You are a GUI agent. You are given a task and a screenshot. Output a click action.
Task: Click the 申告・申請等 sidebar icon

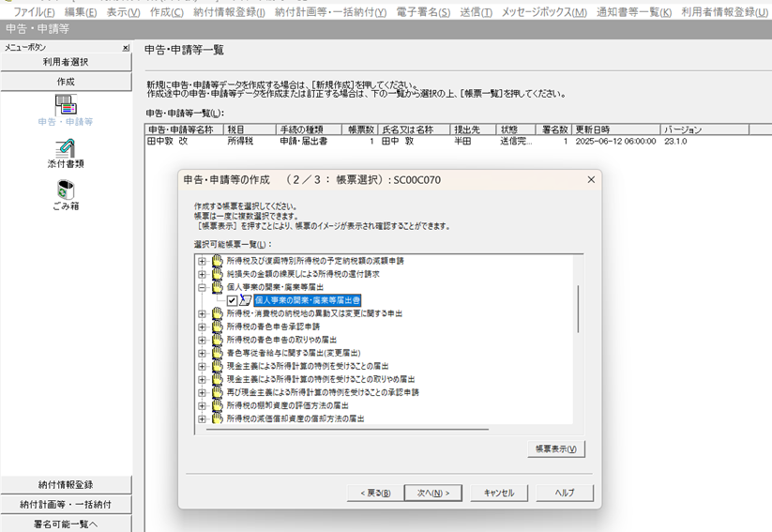click(x=65, y=104)
